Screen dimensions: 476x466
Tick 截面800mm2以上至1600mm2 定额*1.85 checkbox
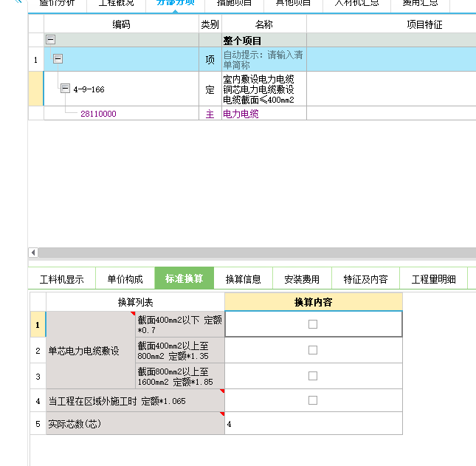pos(313,376)
